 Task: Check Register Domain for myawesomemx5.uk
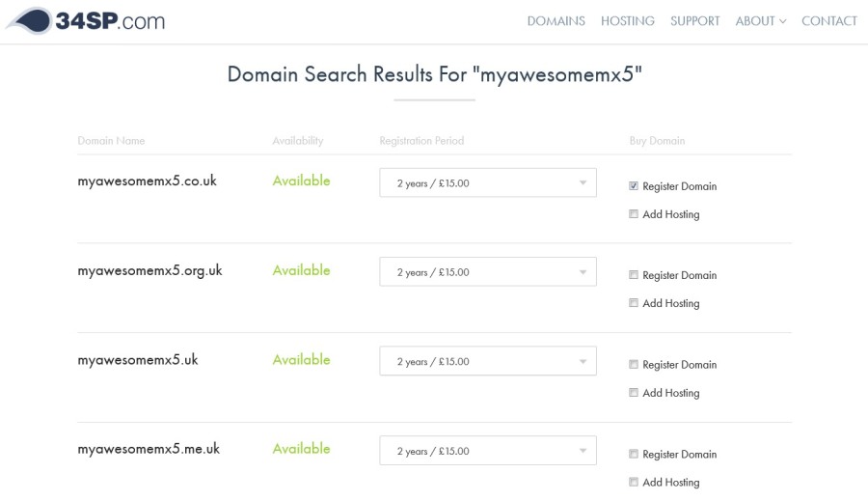(634, 364)
